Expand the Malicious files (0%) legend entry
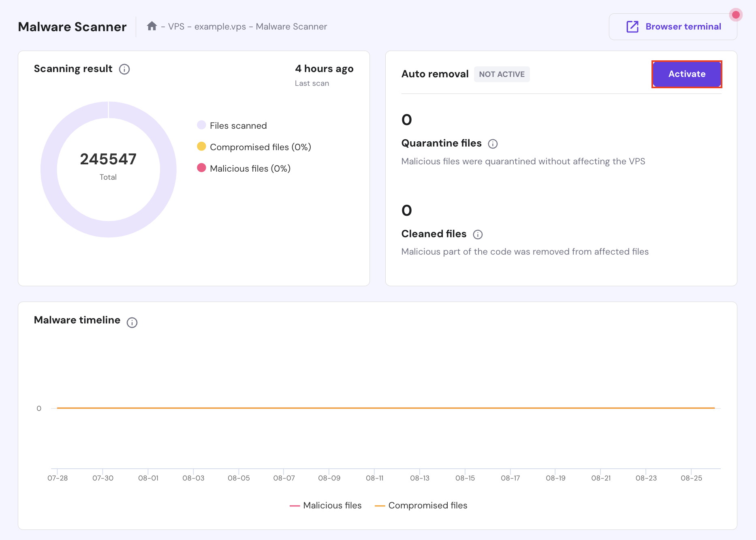 [250, 168]
